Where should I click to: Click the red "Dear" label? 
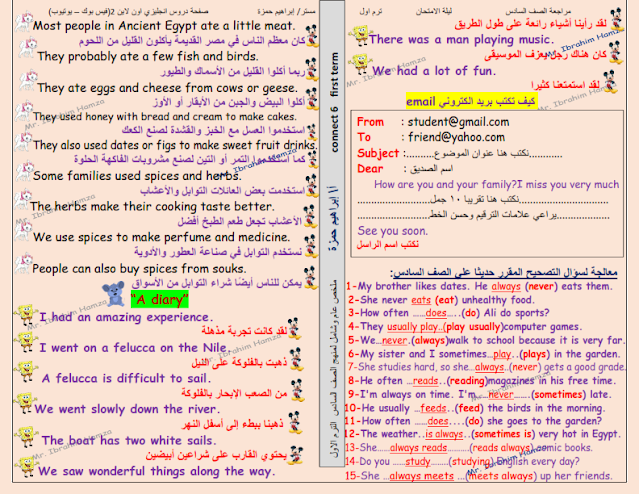[x=370, y=169]
